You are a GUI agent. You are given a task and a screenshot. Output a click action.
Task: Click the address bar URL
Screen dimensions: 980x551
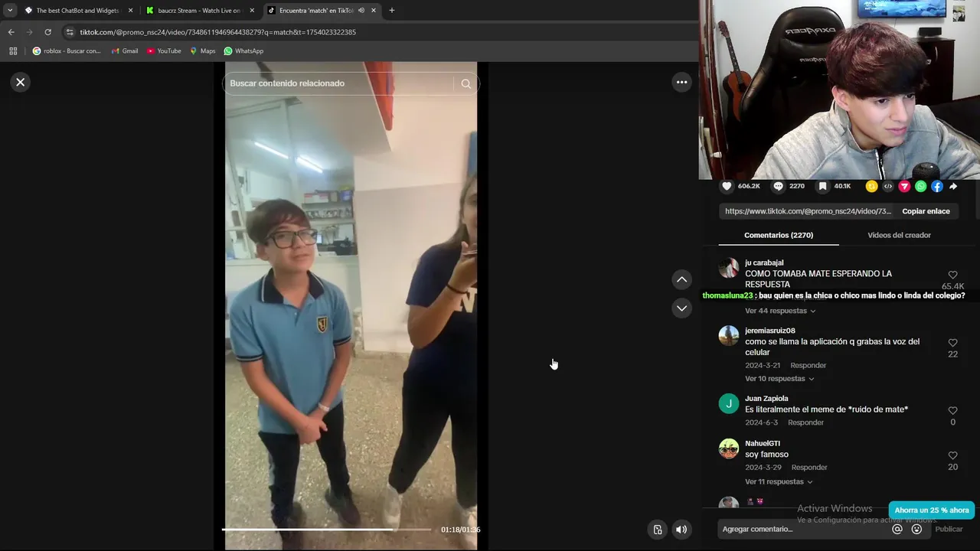tap(217, 32)
